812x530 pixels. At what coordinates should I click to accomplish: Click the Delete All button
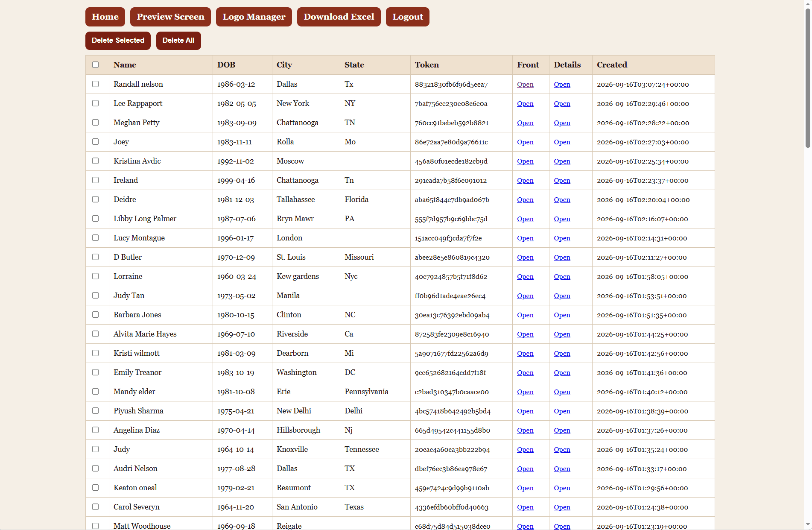[178, 41]
